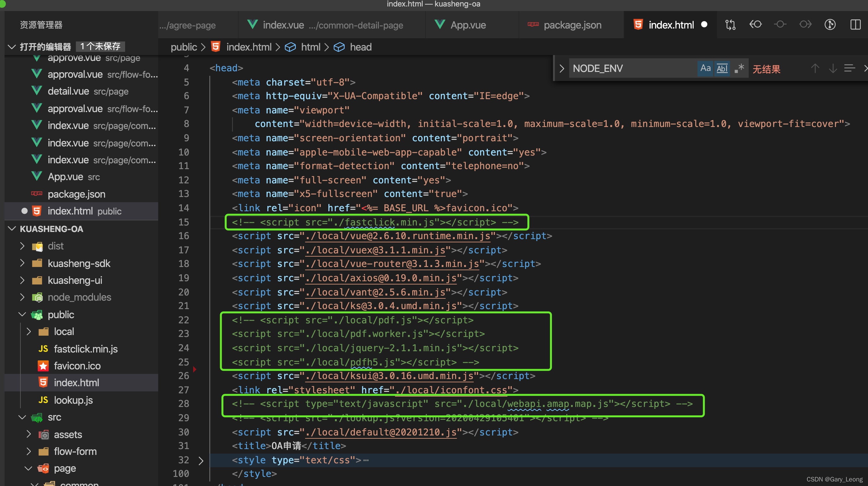Click the node_modules folder icon

click(x=37, y=297)
